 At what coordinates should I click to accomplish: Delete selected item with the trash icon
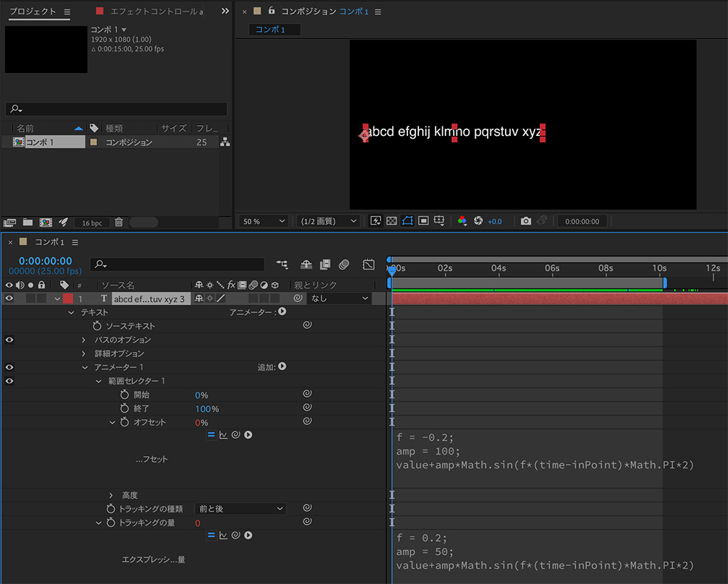coord(118,223)
